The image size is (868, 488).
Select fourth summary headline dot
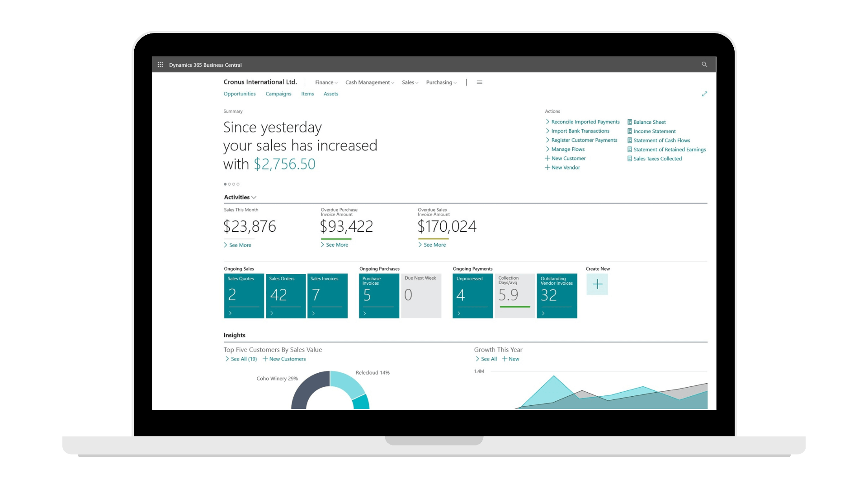(238, 184)
